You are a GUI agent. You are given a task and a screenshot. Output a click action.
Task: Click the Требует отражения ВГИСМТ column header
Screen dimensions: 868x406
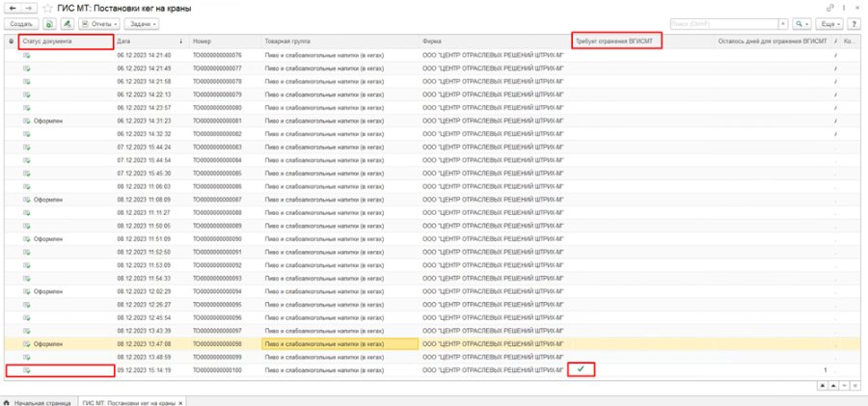point(616,41)
